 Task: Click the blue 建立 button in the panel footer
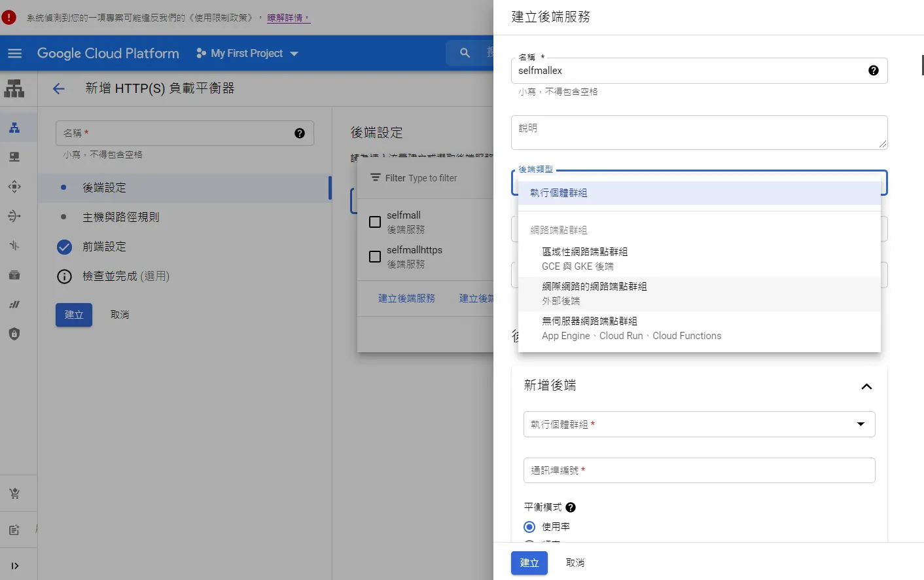(529, 563)
